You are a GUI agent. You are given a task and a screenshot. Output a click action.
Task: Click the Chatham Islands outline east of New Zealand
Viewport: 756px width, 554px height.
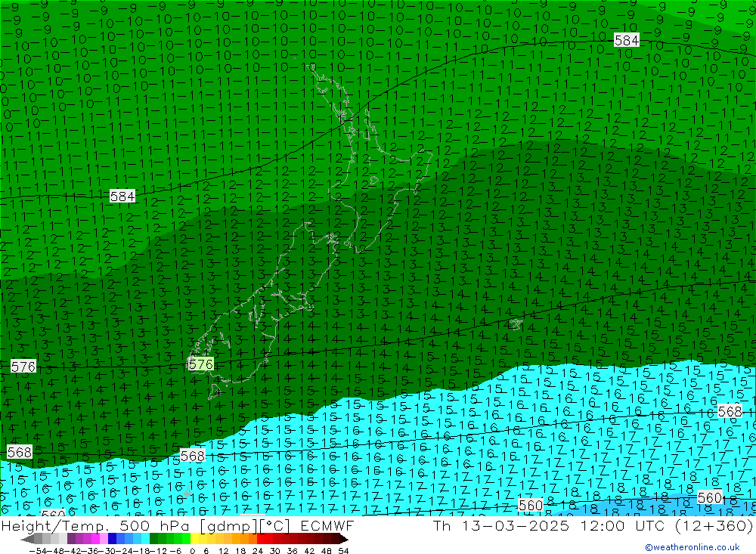[x=516, y=323]
